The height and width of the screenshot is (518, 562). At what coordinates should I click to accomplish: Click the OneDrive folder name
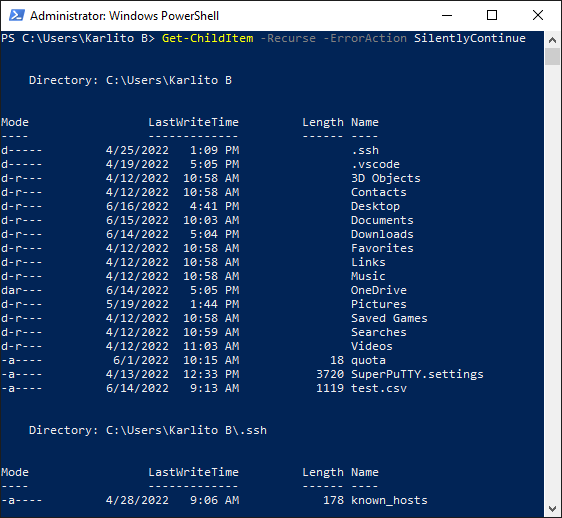pyautogui.click(x=379, y=290)
